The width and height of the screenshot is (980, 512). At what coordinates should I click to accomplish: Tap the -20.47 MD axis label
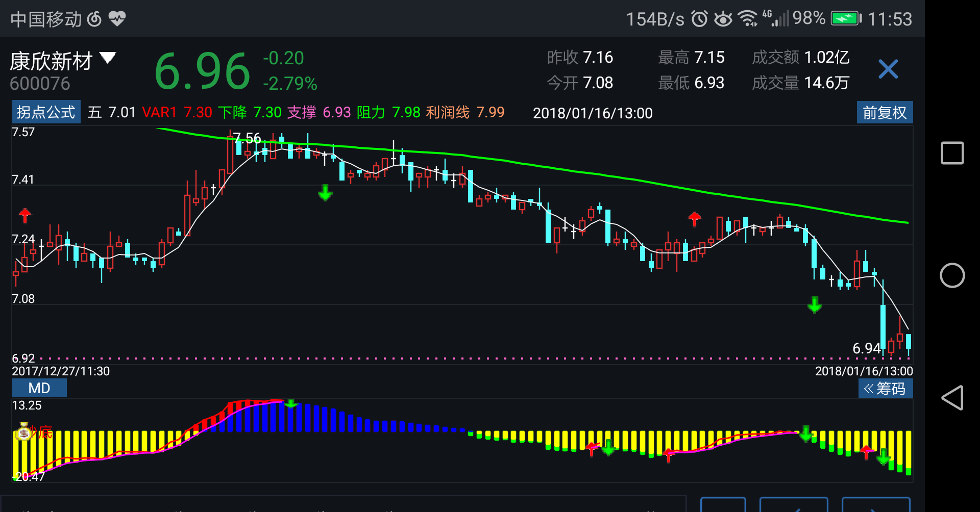tap(29, 477)
